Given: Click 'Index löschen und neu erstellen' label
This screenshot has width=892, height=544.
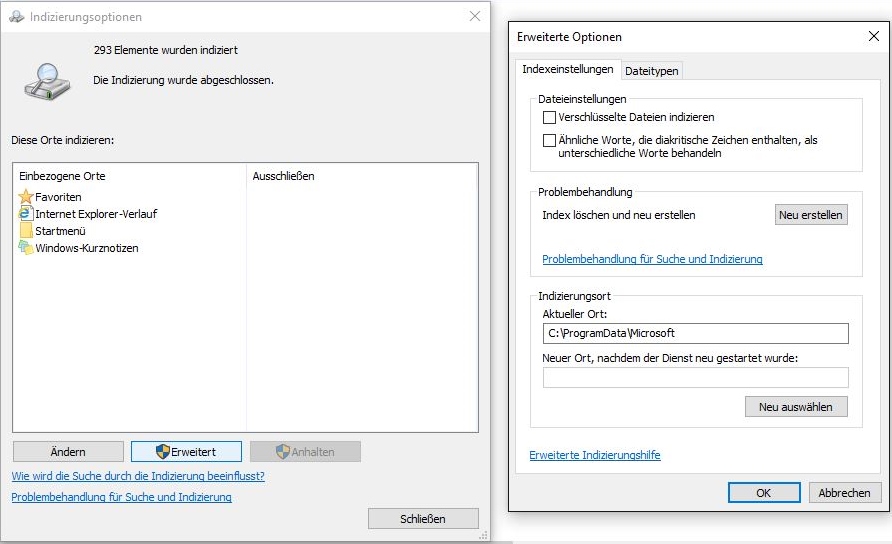Looking at the screenshot, I should pyautogui.click(x=618, y=215).
